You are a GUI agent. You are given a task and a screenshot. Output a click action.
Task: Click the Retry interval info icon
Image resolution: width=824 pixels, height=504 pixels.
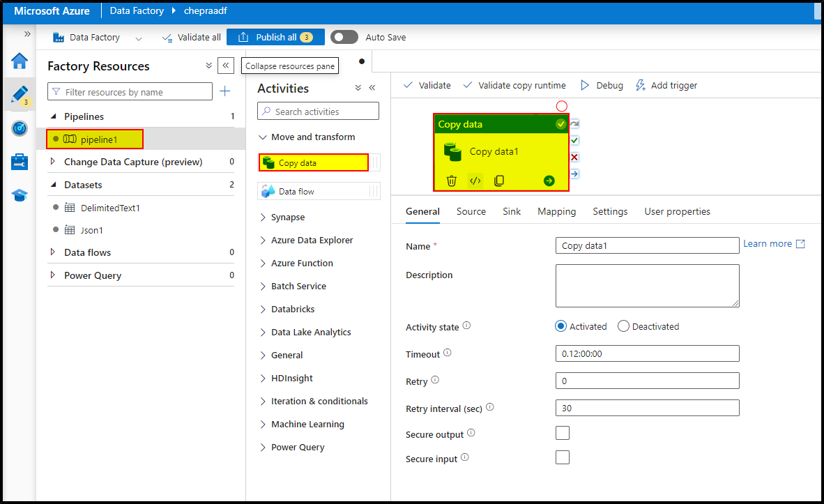click(x=490, y=407)
